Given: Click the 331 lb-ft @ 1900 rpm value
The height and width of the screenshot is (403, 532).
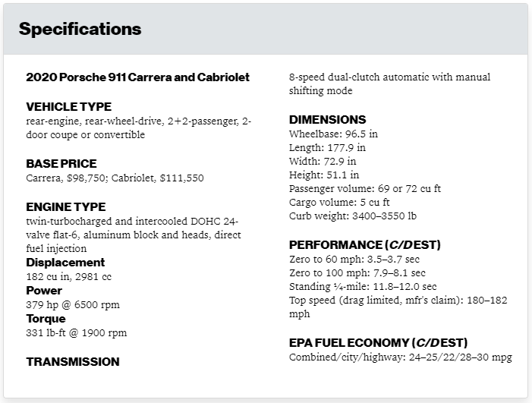Looking at the screenshot, I should click(77, 332).
